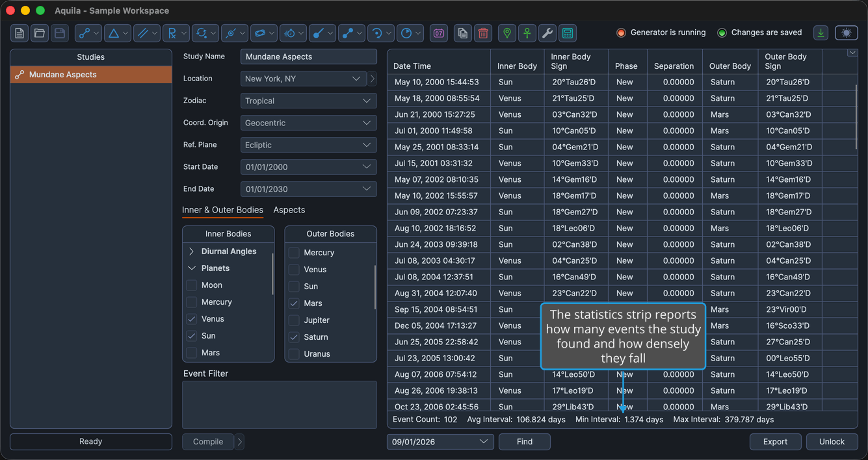This screenshot has width=868, height=460.
Task: Select the cycle return arrows tool
Action: 205,33
